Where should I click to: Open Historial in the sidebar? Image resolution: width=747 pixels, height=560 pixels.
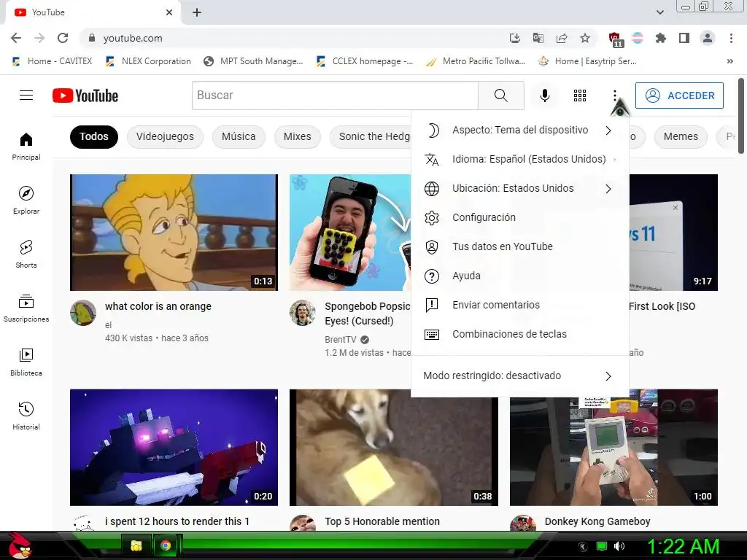pyautogui.click(x=26, y=416)
